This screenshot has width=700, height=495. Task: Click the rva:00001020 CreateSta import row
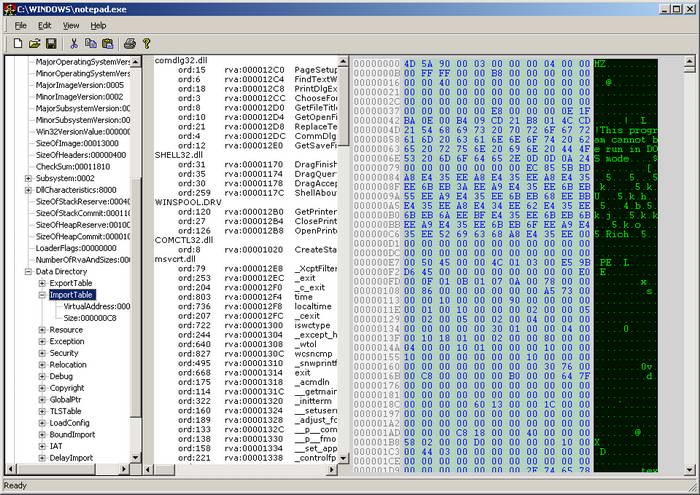coord(257,250)
